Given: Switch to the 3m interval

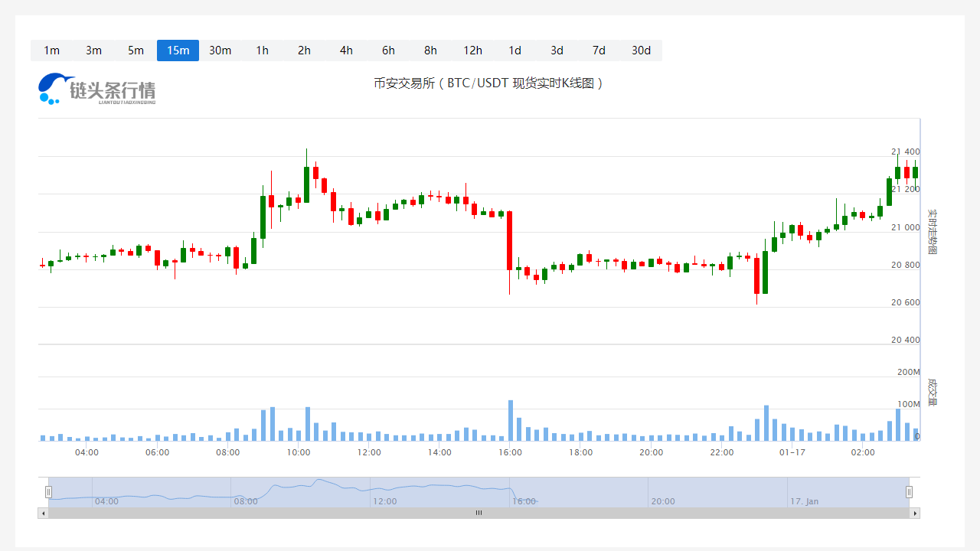Looking at the screenshot, I should pos(93,51).
